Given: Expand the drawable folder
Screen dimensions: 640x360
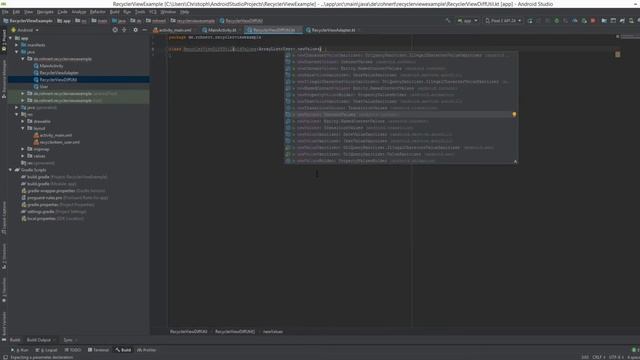Looking at the screenshot, I should pyautogui.click(x=23, y=121).
